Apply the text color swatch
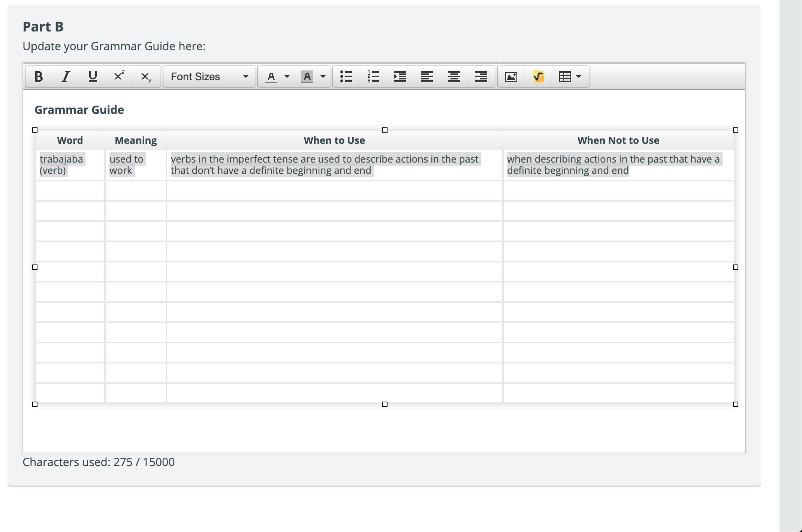 click(271, 77)
